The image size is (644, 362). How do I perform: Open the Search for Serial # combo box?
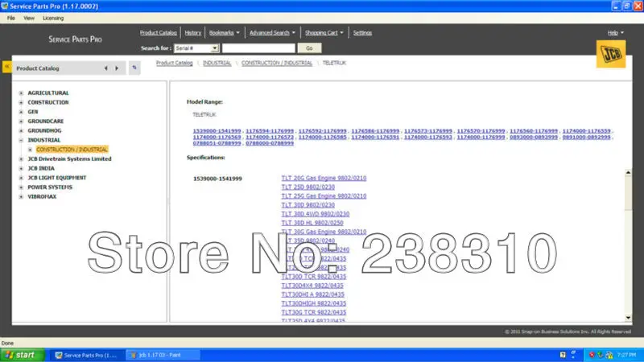196,48
